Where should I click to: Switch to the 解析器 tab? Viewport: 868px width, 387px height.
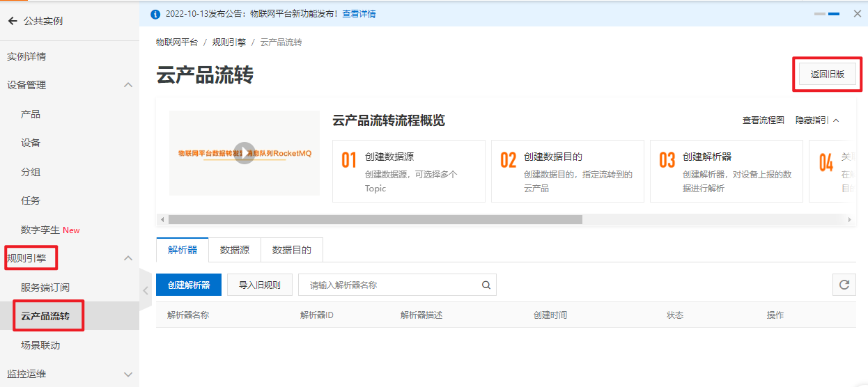(x=183, y=250)
